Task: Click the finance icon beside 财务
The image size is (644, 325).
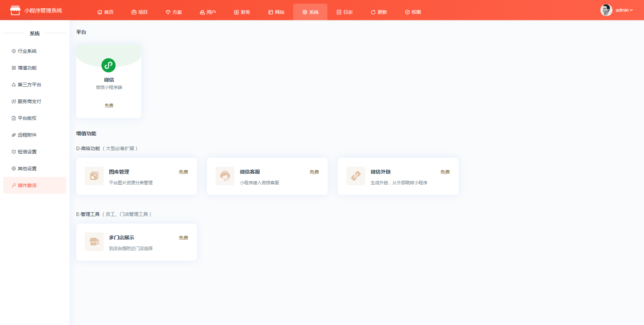Action: tap(236, 12)
